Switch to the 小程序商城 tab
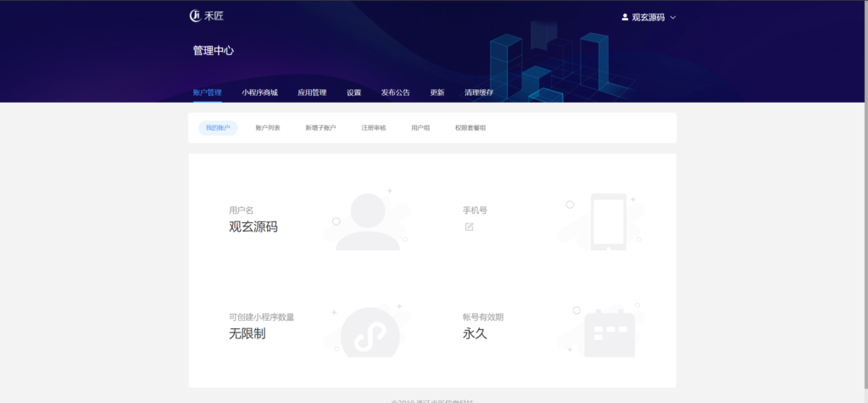The image size is (868, 403). pos(259,92)
